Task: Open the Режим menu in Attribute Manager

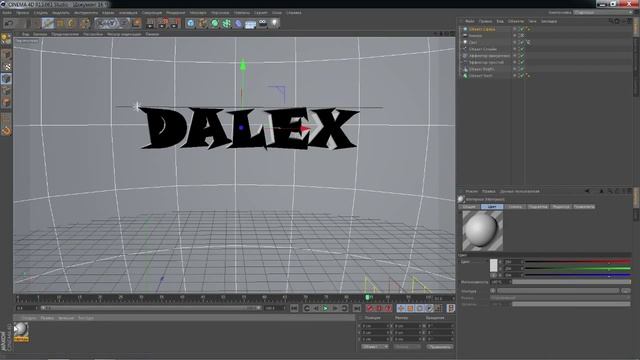Action: 471,191
